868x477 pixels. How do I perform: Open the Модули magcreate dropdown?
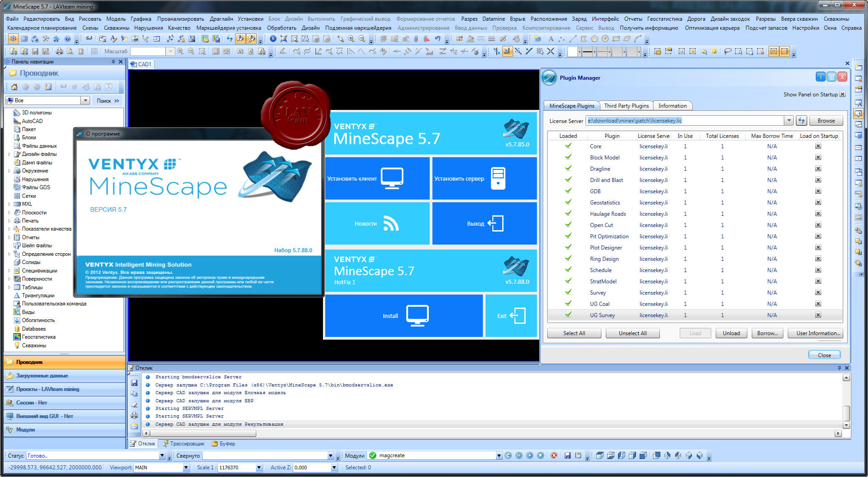tap(499, 456)
